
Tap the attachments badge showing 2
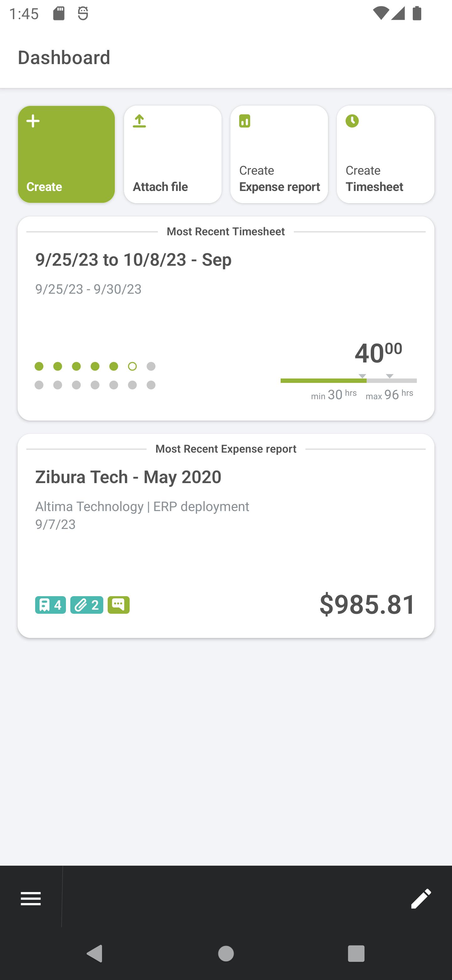pyautogui.click(x=87, y=605)
